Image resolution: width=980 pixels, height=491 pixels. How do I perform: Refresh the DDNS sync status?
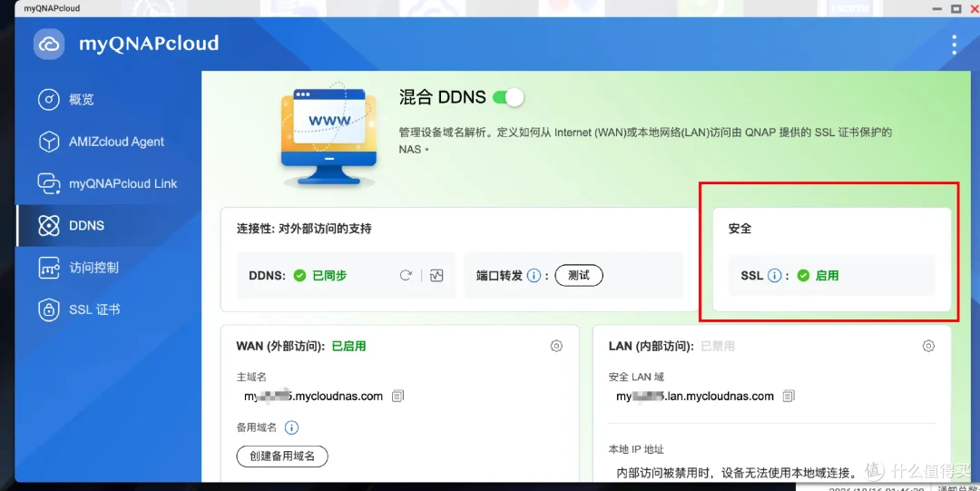[406, 275]
